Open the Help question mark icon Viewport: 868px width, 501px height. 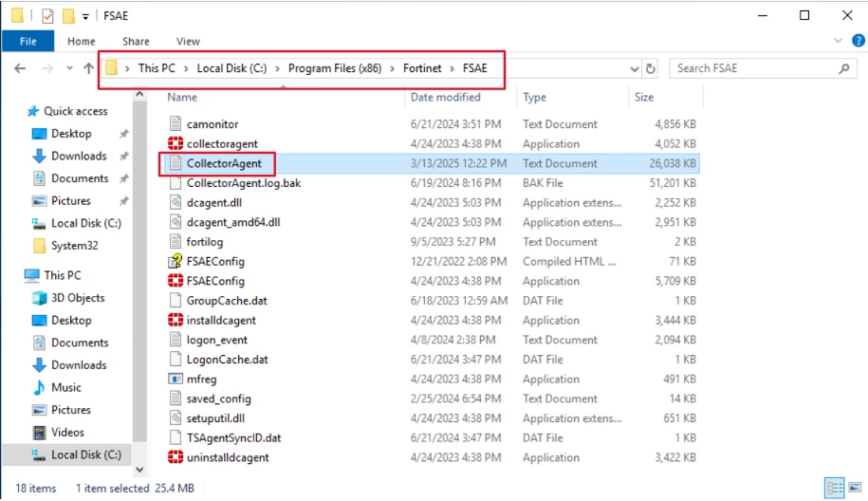click(x=858, y=41)
